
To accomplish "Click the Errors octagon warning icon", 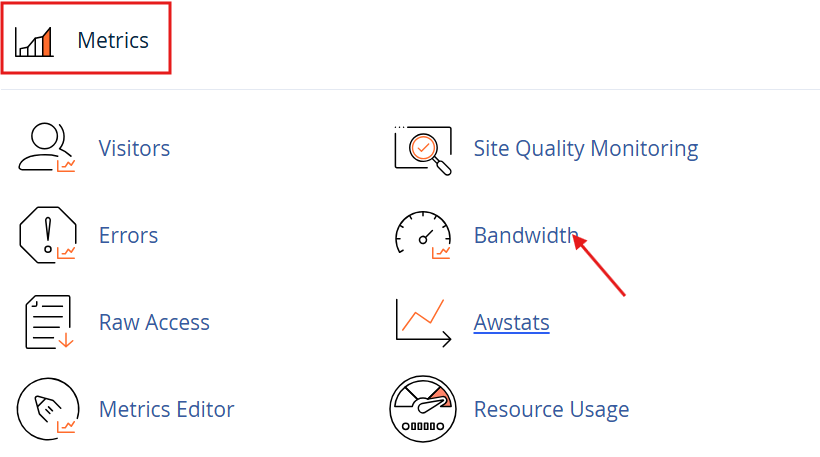I will (47, 236).
